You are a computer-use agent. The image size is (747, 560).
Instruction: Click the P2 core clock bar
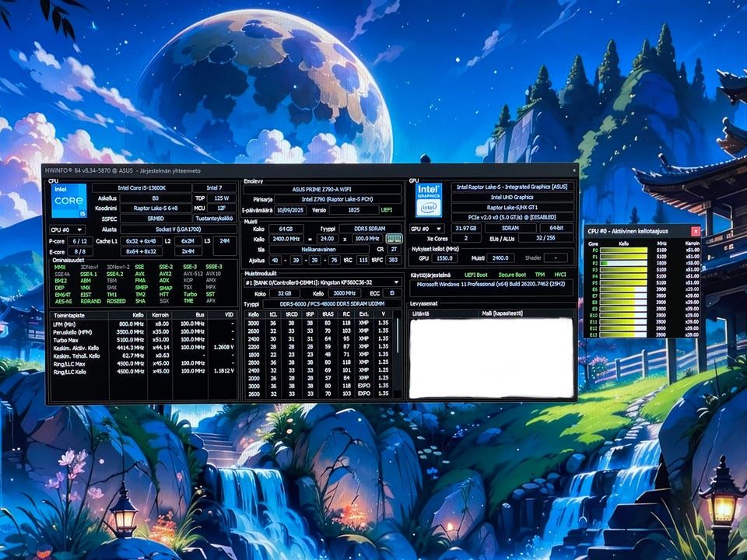[623, 263]
